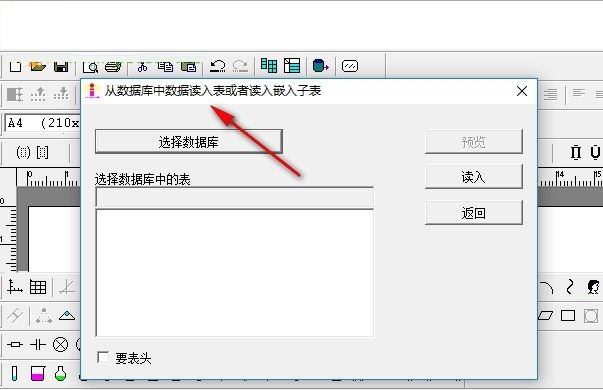Click the 选择数据库 button
Screen dimensions: 603x390
tap(189, 142)
